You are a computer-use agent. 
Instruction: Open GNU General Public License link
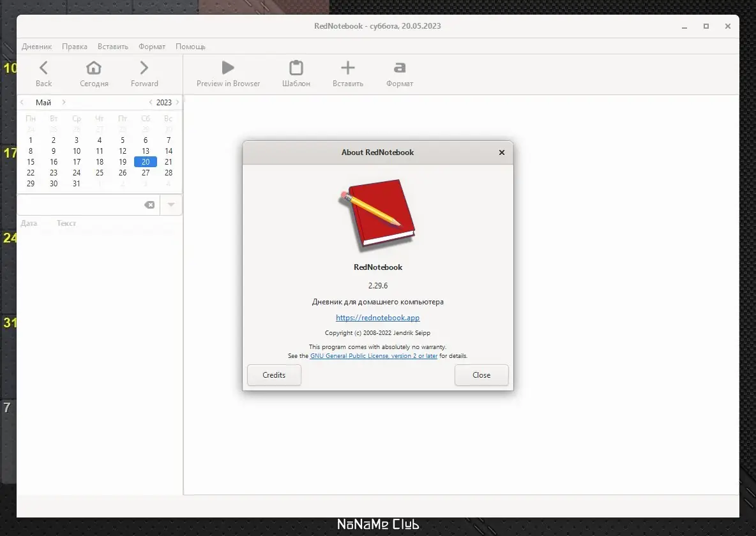point(374,355)
